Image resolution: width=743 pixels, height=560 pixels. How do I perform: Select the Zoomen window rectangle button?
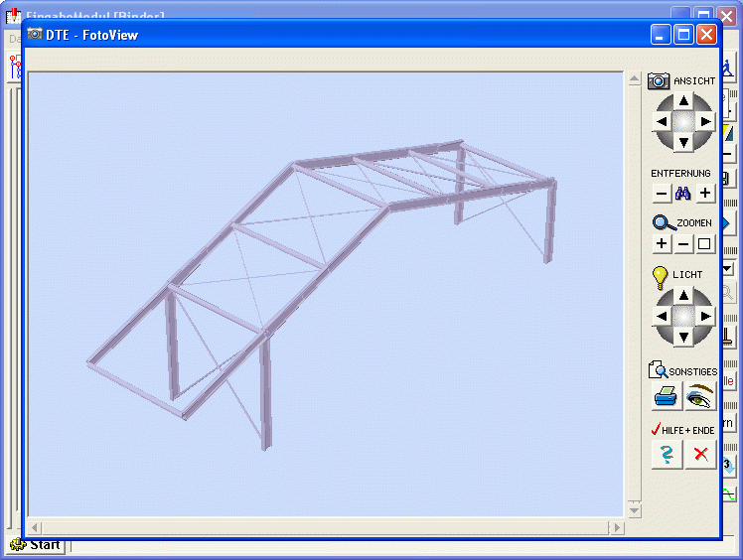(705, 244)
